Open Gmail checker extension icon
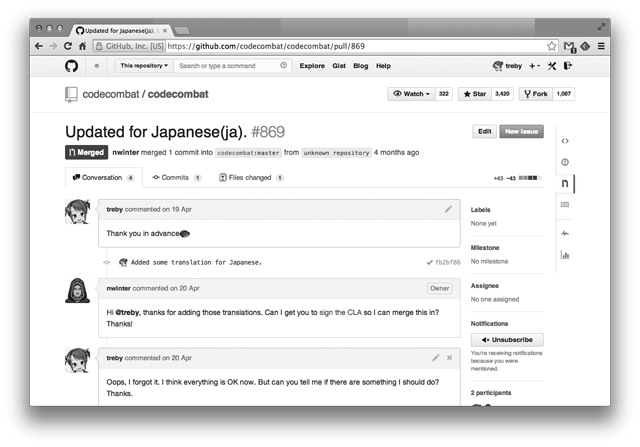Screen dimensions: 640x447 (x=569, y=47)
